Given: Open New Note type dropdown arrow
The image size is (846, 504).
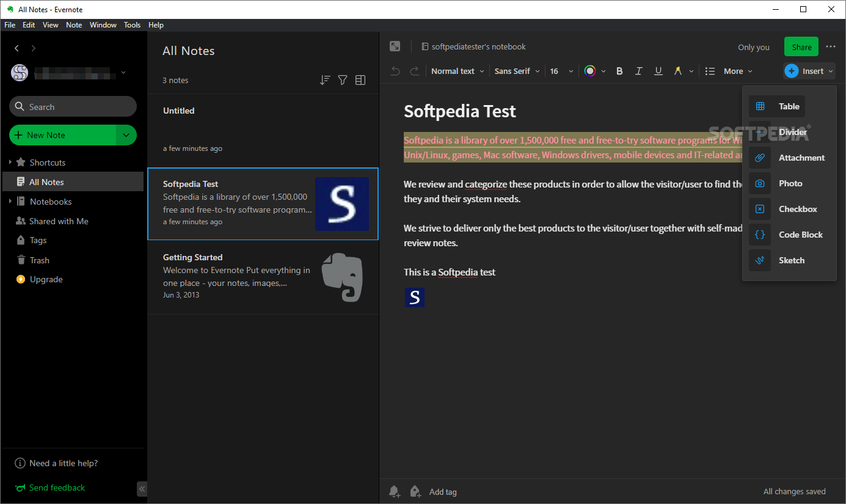Looking at the screenshot, I should point(126,135).
